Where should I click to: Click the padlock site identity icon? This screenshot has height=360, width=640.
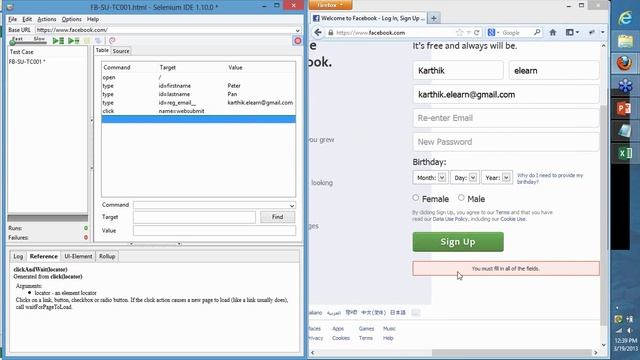point(331,33)
